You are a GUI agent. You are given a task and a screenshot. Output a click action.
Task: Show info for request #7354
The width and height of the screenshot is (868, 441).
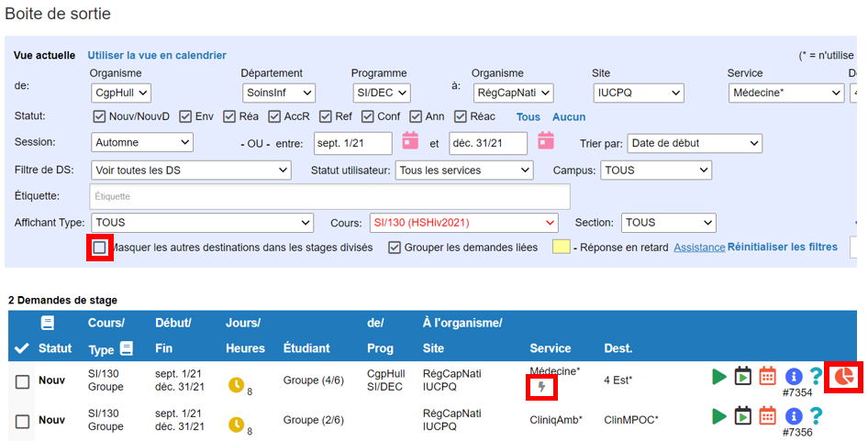(794, 377)
